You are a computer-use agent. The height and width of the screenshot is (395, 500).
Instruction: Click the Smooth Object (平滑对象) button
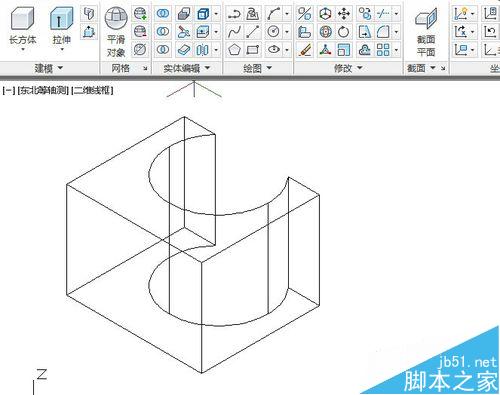[x=116, y=32]
